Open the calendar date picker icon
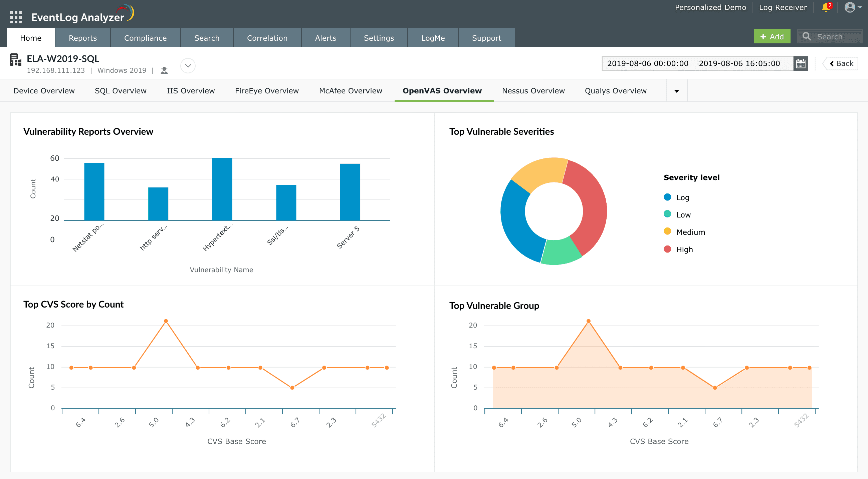The width and height of the screenshot is (868, 479). tap(801, 64)
